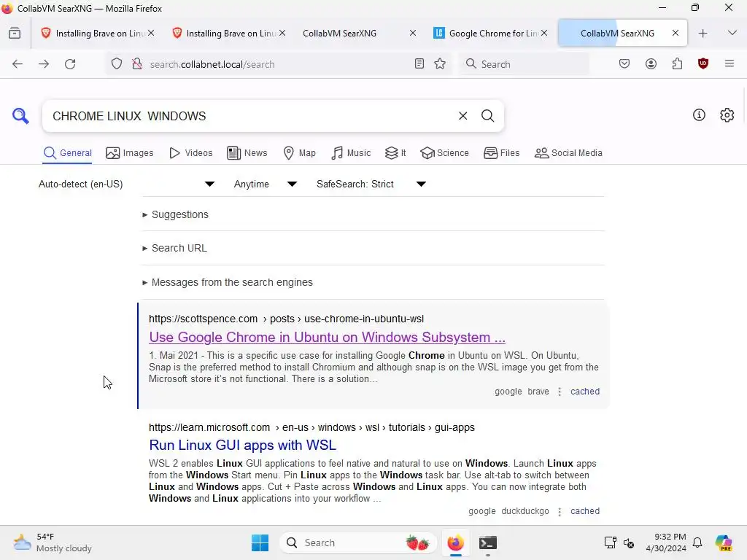
Task: Open SearXNG about info icon
Action: pyautogui.click(x=699, y=114)
